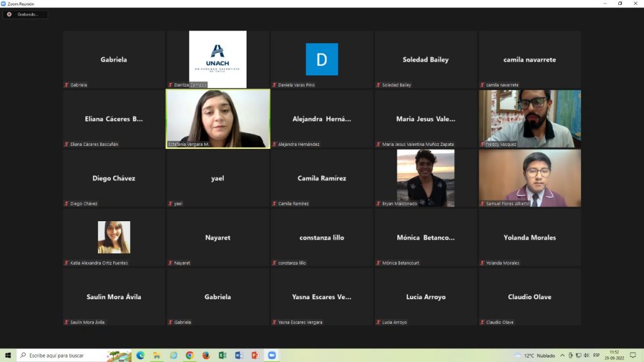Open Google Chrome from the taskbar
The height and width of the screenshot is (362, 644).
pos(189,355)
